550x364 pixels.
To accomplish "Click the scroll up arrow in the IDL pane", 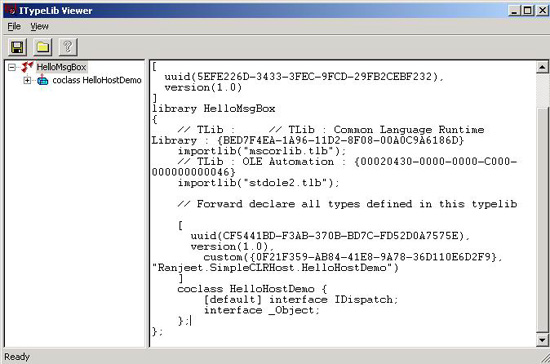I will click(542, 67).
